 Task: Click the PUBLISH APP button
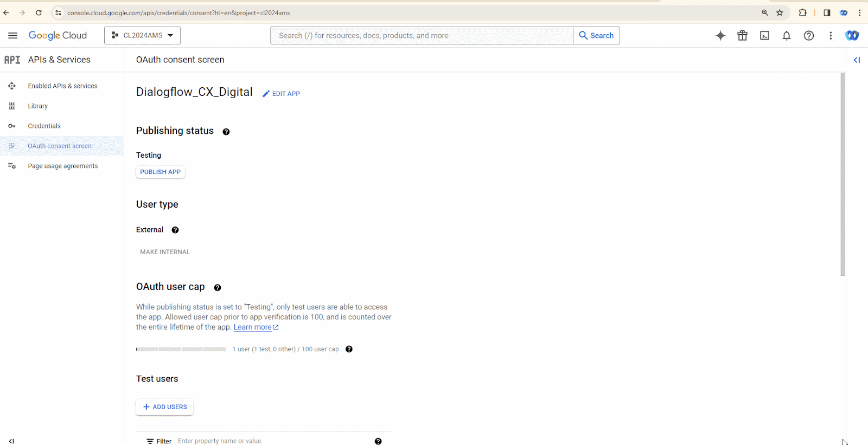[161, 172]
